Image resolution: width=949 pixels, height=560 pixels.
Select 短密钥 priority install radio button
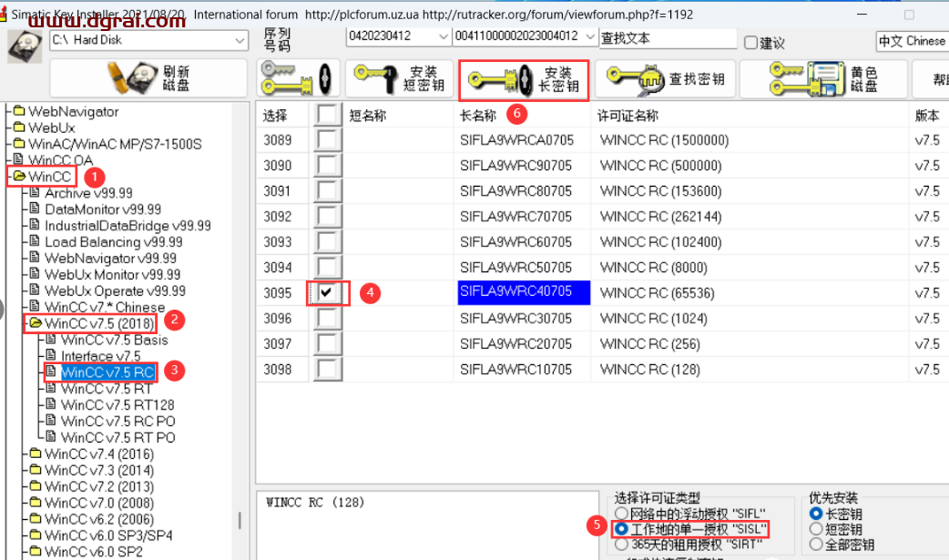click(x=816, y=529)
